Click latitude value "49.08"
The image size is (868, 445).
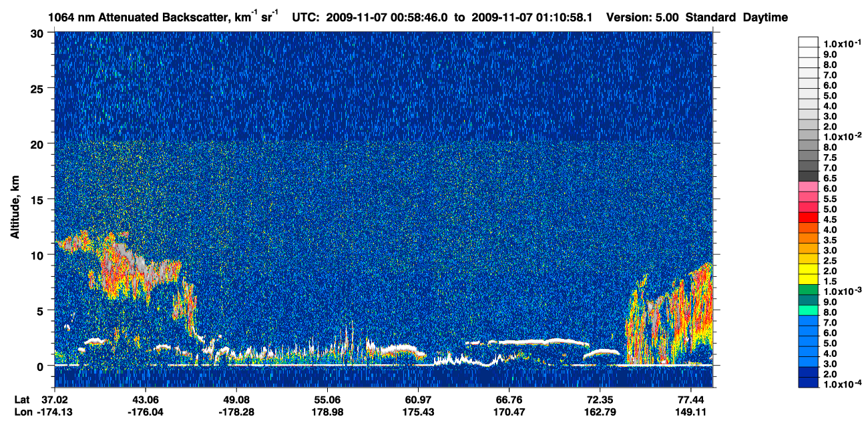(236, 400)
